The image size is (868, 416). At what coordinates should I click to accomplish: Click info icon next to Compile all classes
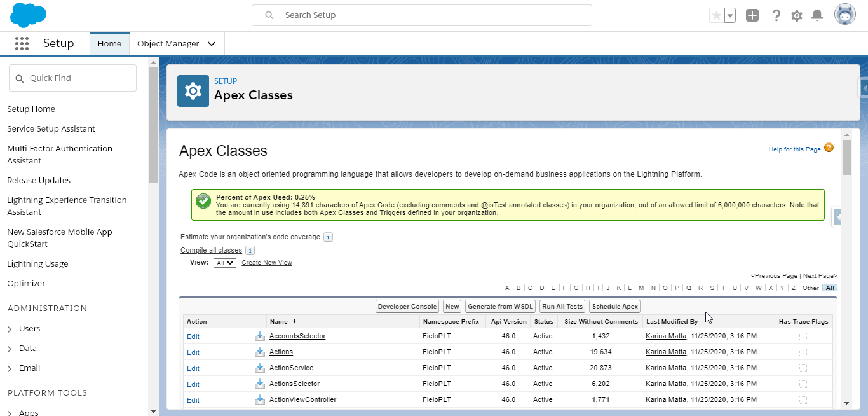(x=250, y=250)
